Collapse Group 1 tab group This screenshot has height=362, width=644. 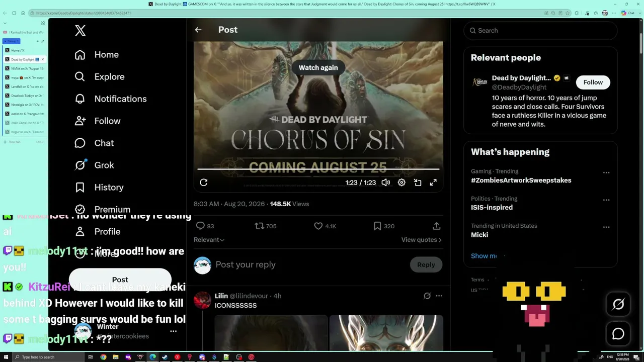12,41
